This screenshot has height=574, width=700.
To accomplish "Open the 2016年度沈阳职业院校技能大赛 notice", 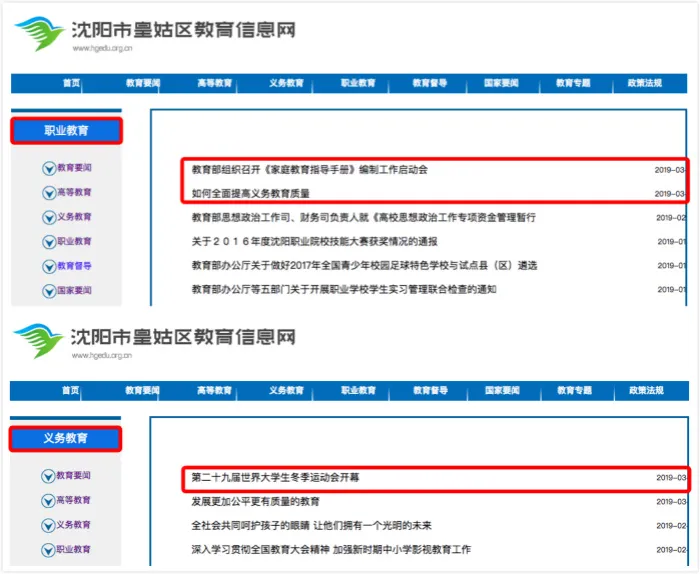I will (x=314, y=241).
